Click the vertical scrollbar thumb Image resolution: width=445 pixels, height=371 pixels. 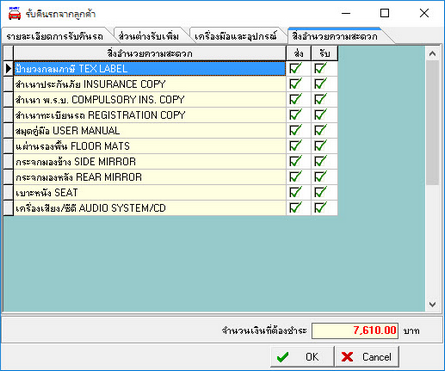click(x=432, y=123)
